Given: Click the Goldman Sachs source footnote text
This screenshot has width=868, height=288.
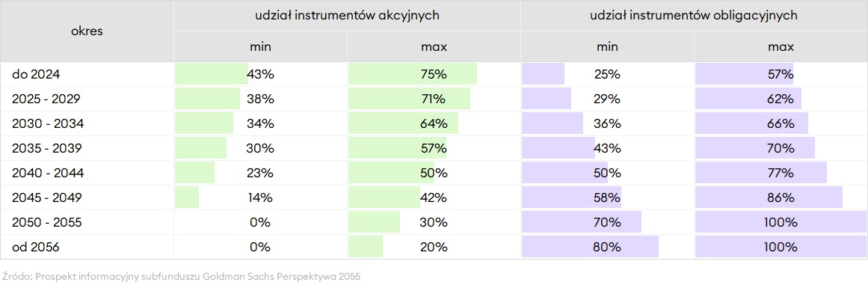Looking at the screenshot, I should point(181,276).
